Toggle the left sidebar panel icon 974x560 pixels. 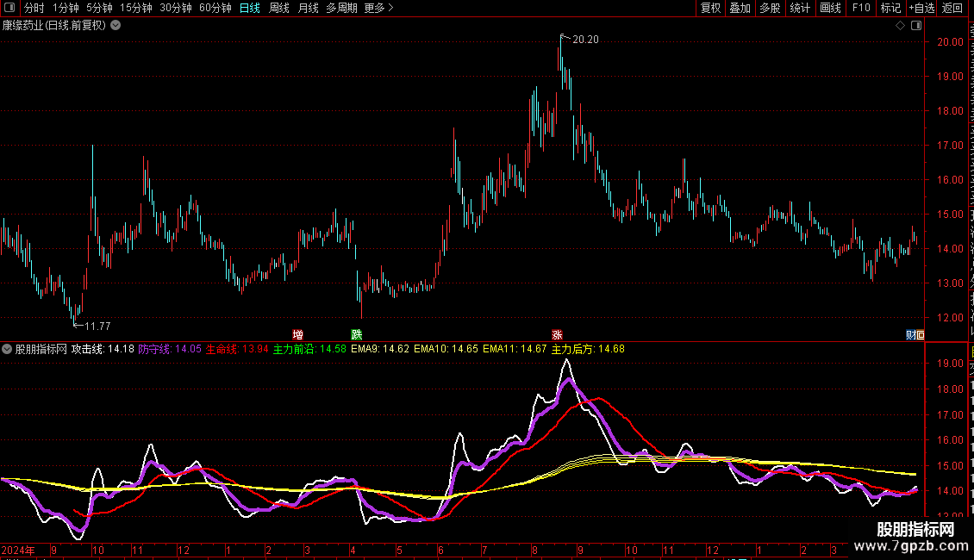coord(9,8)
